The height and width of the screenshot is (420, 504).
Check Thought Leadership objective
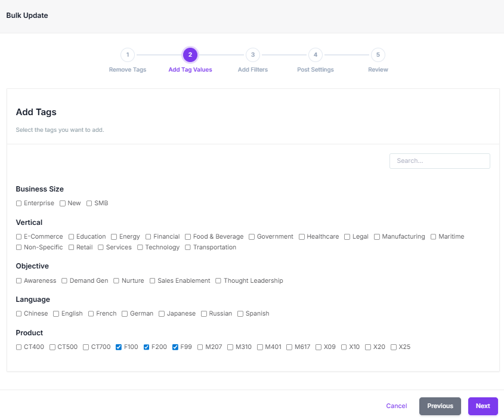pyautogui.click(x=218, y=281)
